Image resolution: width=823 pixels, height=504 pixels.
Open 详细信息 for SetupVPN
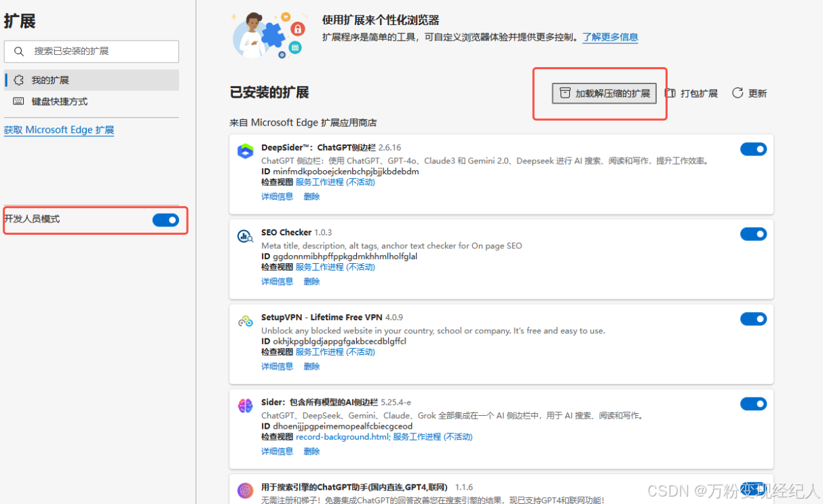[277, 366]
